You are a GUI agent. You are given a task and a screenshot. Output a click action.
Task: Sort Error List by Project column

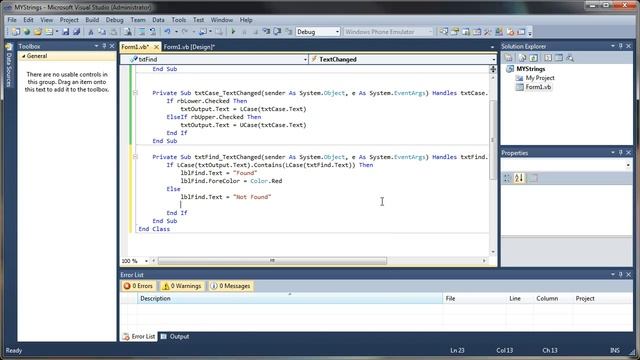coord(602,298)
